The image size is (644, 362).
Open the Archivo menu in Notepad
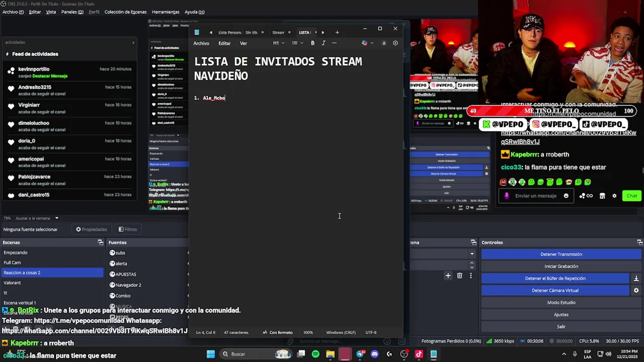pos(201,43)
